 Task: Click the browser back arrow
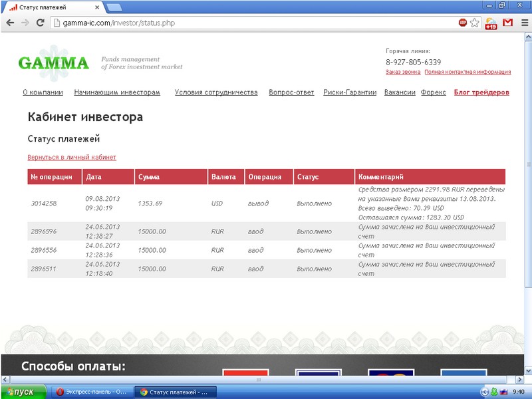point(10,23)
